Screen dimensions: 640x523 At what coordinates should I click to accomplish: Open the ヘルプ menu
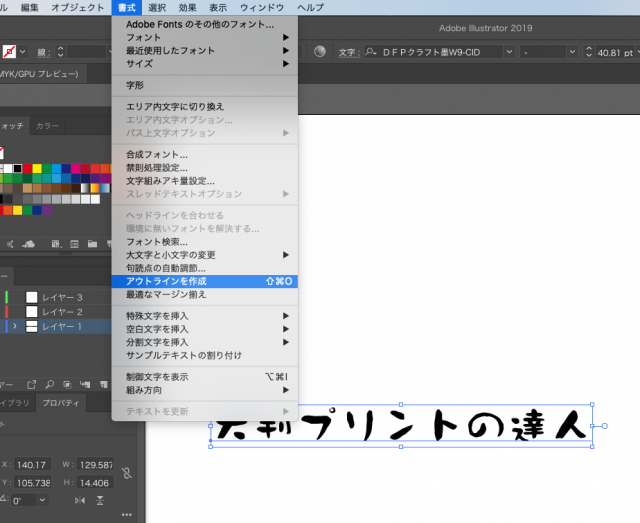coord(310,7)
